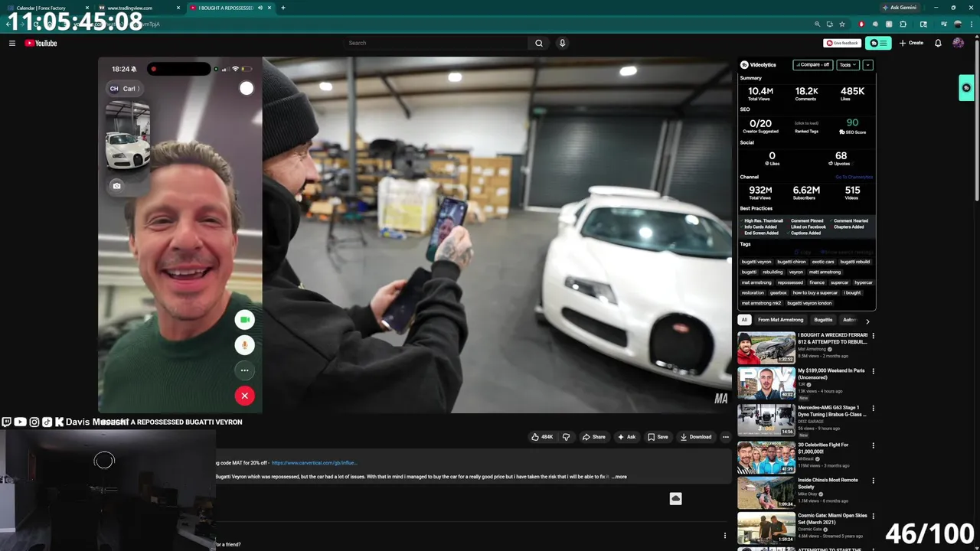This screenshot has height=551, width=980.
Task: Expand the description with ...more
Action: pos(619,477)
